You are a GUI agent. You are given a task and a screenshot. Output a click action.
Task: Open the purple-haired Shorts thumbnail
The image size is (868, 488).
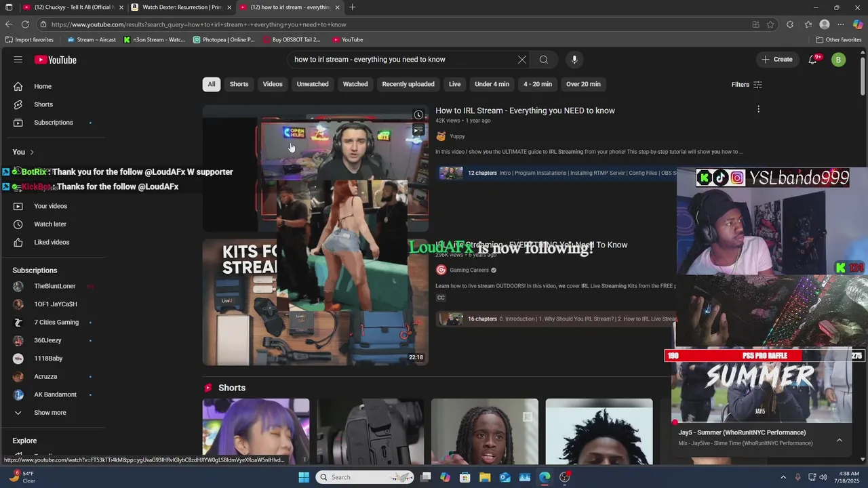256,432
